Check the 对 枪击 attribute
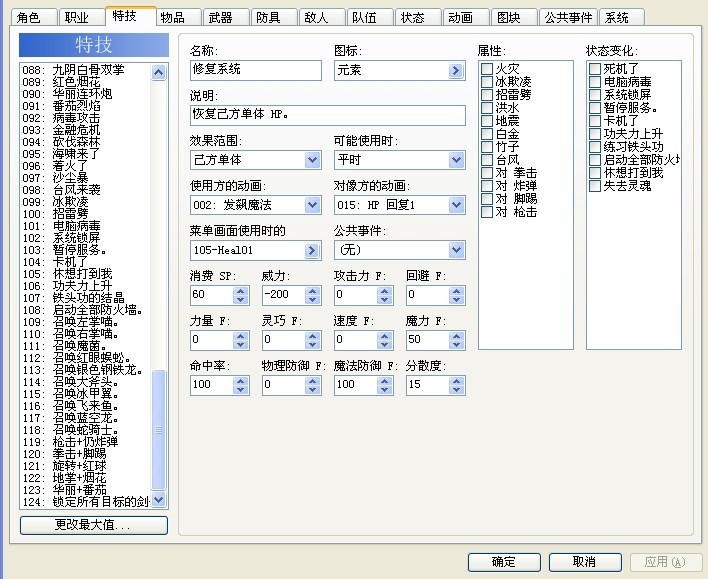The height and width of the screenshot is (579, 708). pyautogui.click(x=487, y=212)
